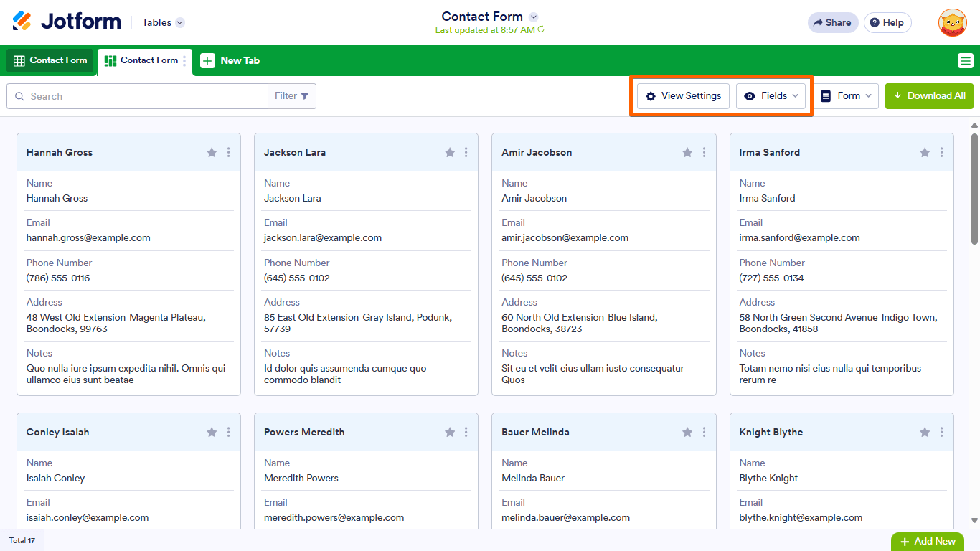Viewport: 980px width, 551px height.
Task: Star the Amir Jacobson card
Action: tap(687, 152)
